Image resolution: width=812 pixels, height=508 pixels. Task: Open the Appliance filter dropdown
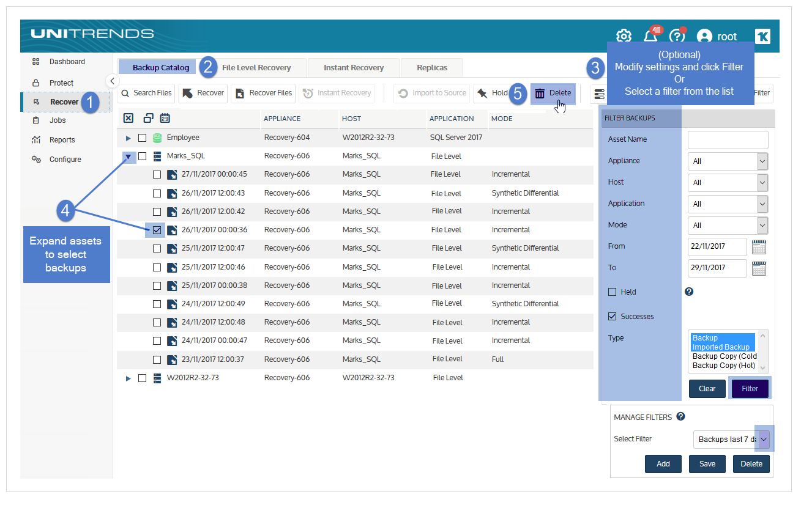728,161
